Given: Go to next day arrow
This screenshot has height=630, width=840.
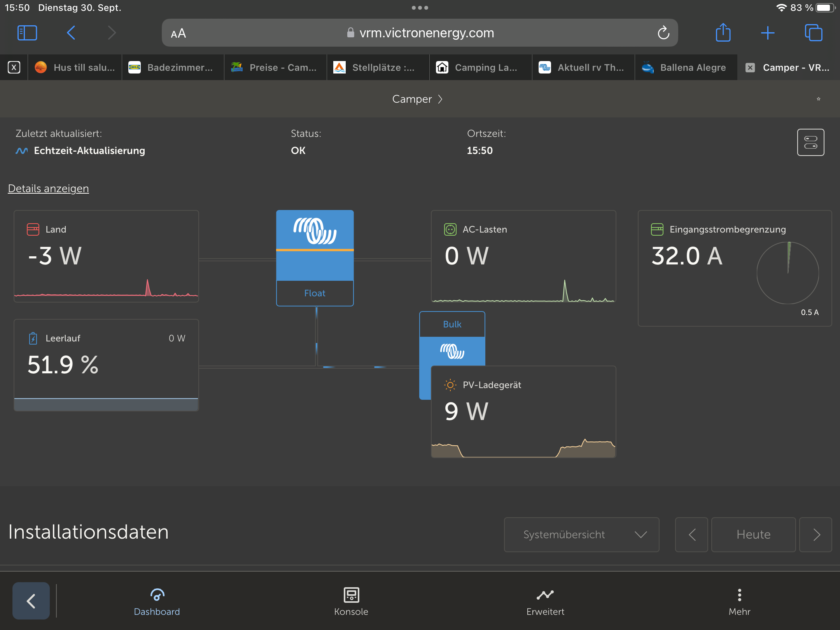Looking at the screenshot, I should point(816,535).
